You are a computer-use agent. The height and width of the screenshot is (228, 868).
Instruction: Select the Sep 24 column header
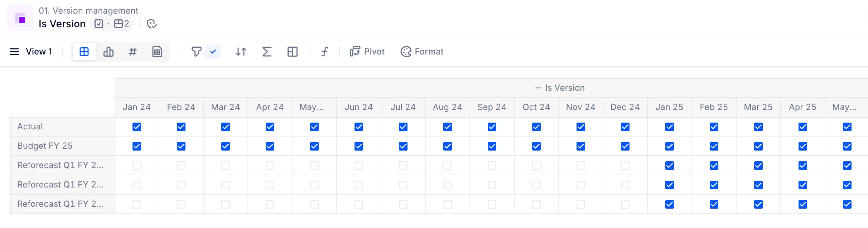[492, 107]
